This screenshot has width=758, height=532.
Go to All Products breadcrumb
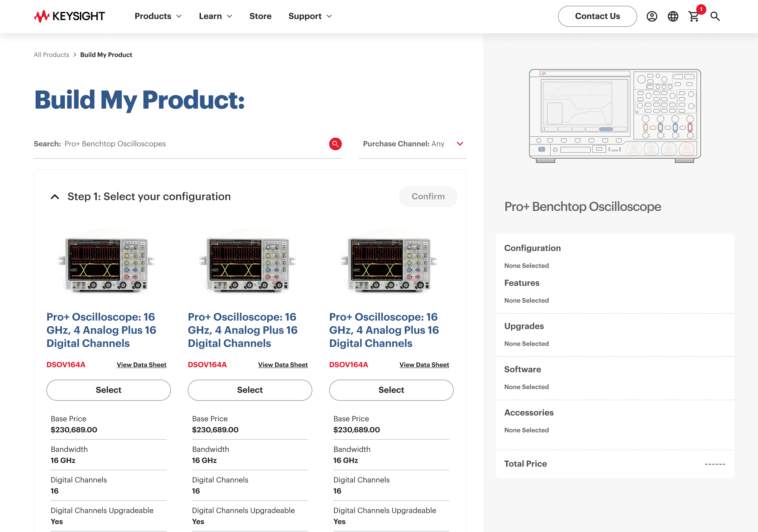(x=51, y=55)
